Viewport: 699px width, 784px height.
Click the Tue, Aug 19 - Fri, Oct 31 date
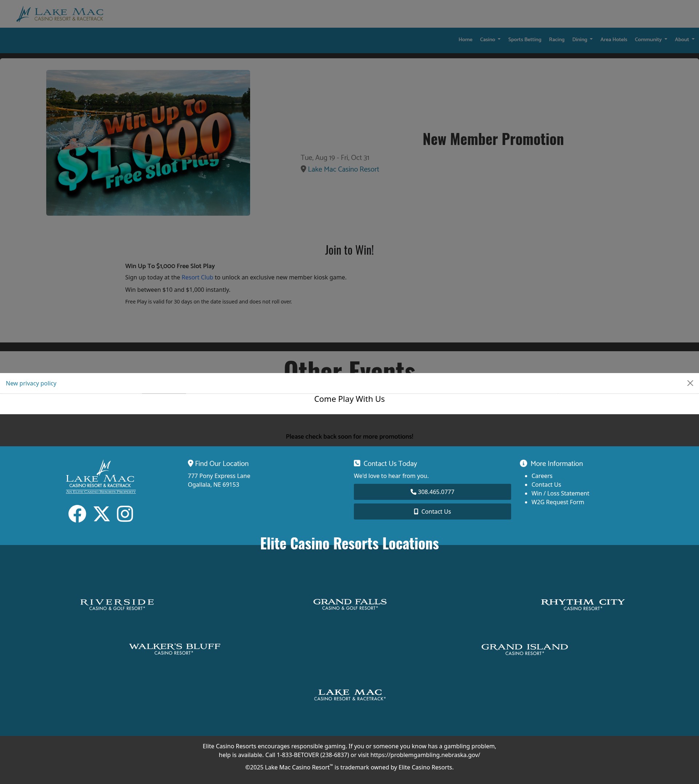click(x=335, y=158)
